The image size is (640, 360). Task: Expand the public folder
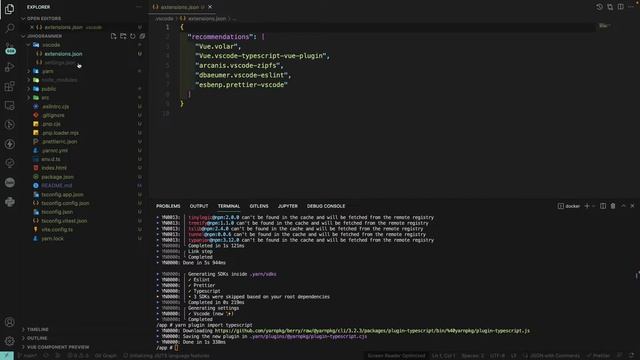(x=49, y=89)
